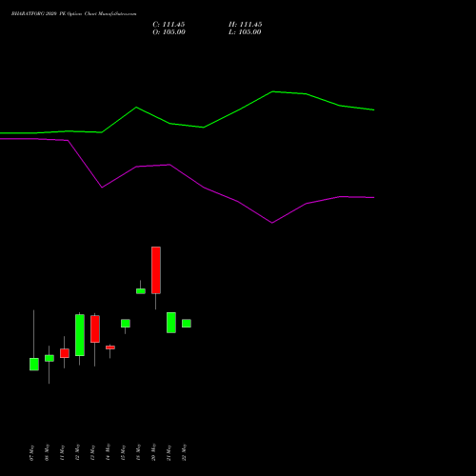
Task: Click the open price O: 105.00 value
Action: [169, 32]
